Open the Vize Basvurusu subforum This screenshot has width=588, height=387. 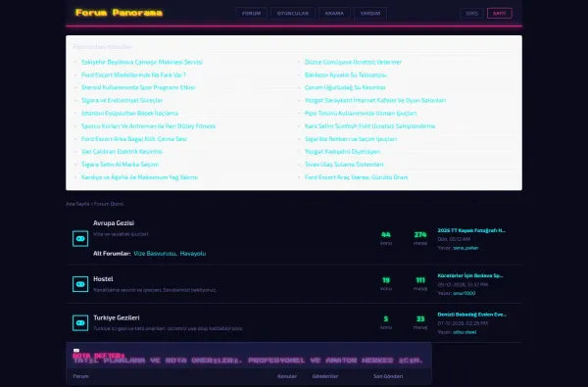[x=155, y=254]
